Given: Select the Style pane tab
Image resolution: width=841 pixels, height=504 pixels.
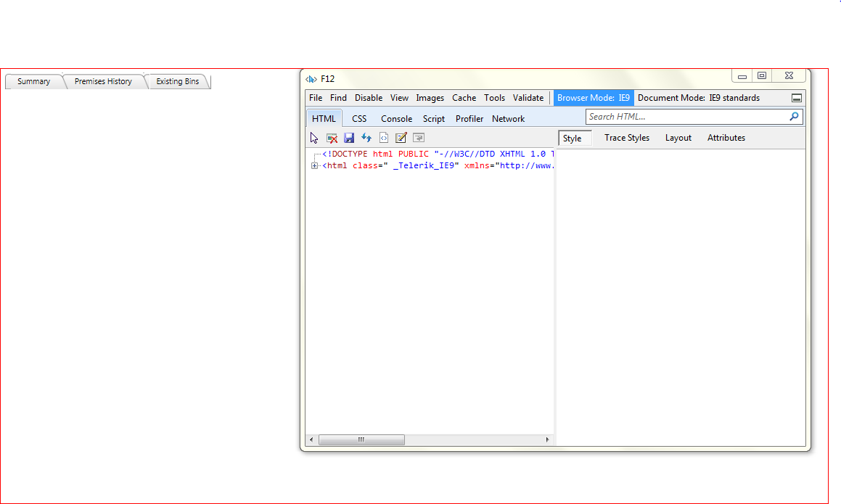Looking at the screenshot, I should tap(575, 138).
